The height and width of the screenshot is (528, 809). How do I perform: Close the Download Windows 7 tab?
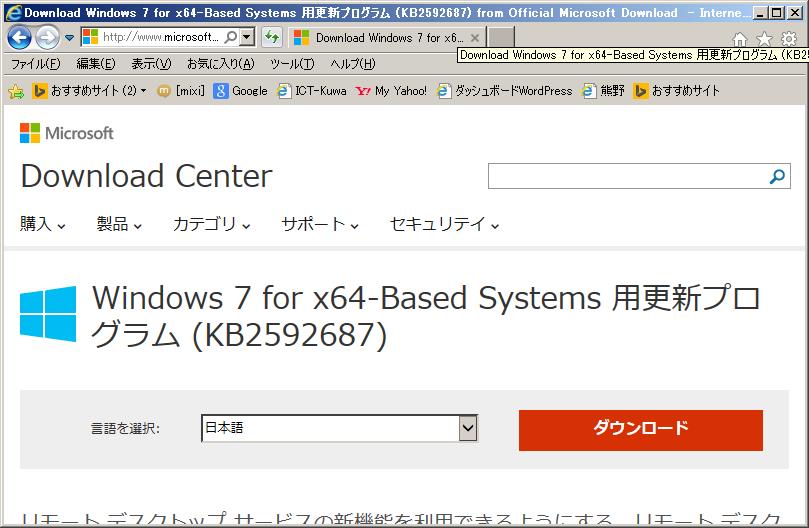point(475,38)
